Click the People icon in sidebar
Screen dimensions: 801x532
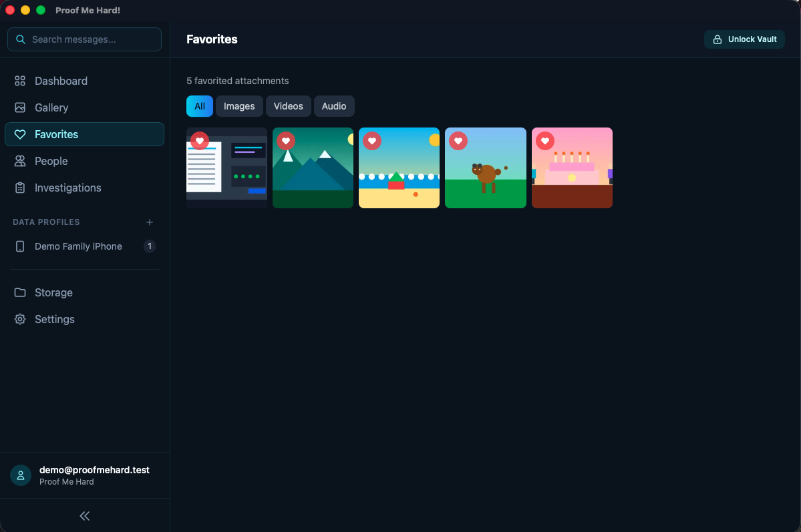pos(20,161)
